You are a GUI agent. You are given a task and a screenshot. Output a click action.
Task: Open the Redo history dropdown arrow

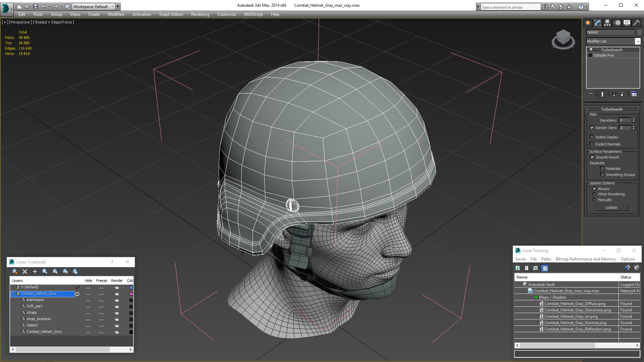(61, 6)
